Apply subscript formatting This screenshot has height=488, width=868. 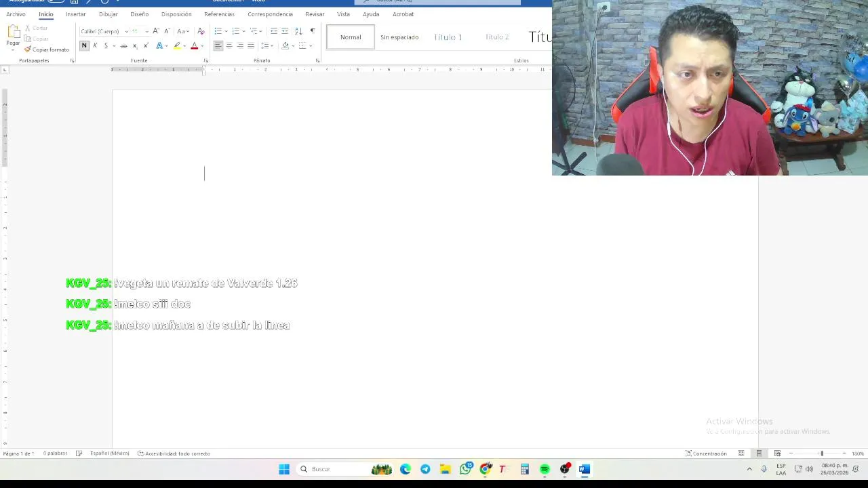[x=135, y=45]
